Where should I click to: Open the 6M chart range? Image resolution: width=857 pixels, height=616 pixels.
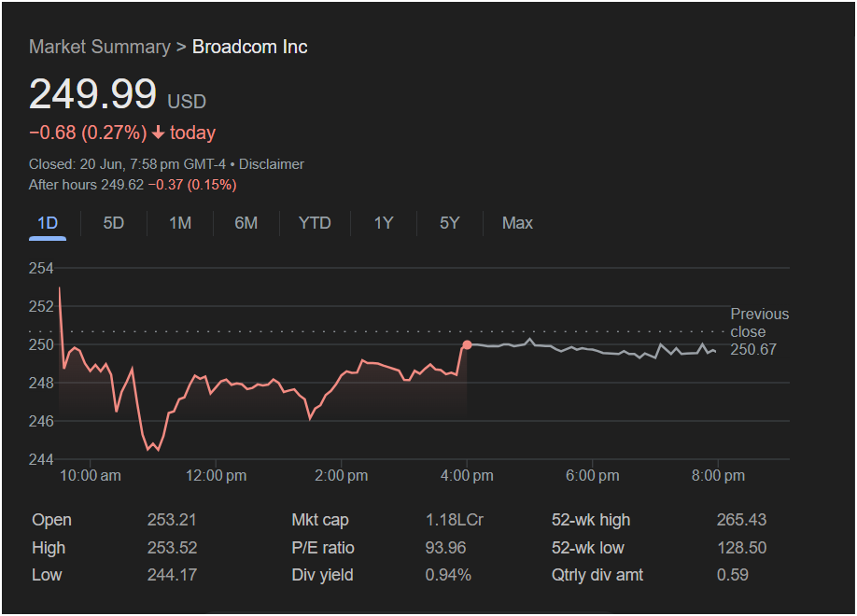pyautogui.click(x=246, y=223)
